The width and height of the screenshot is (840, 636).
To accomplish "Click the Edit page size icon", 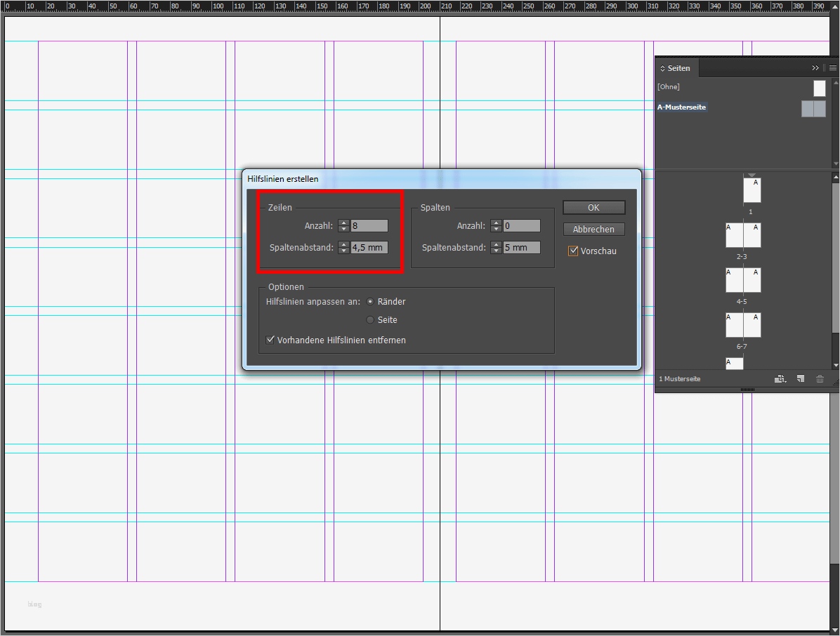I will coord(780,379).
